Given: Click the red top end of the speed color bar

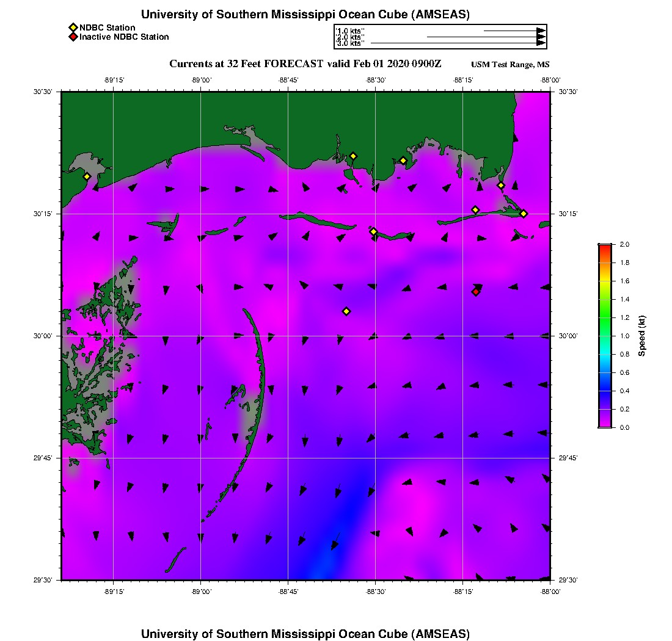Looking at the screenshot, I should [x=605, y=247].
